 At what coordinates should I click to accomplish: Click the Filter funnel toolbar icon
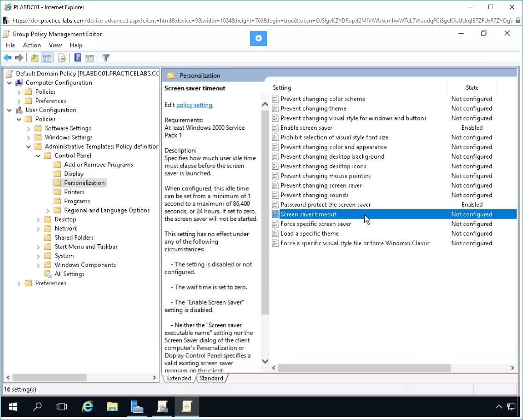[105, 58]
